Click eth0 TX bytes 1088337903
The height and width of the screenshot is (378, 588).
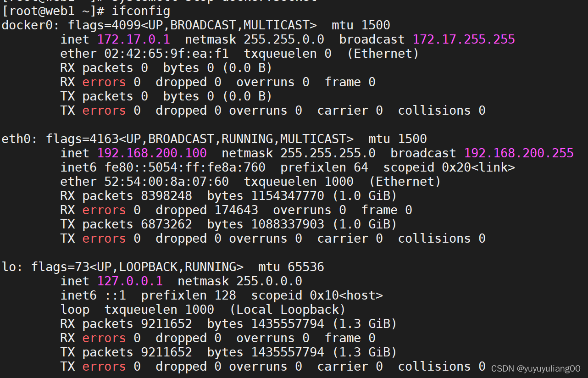coord(288,224)
